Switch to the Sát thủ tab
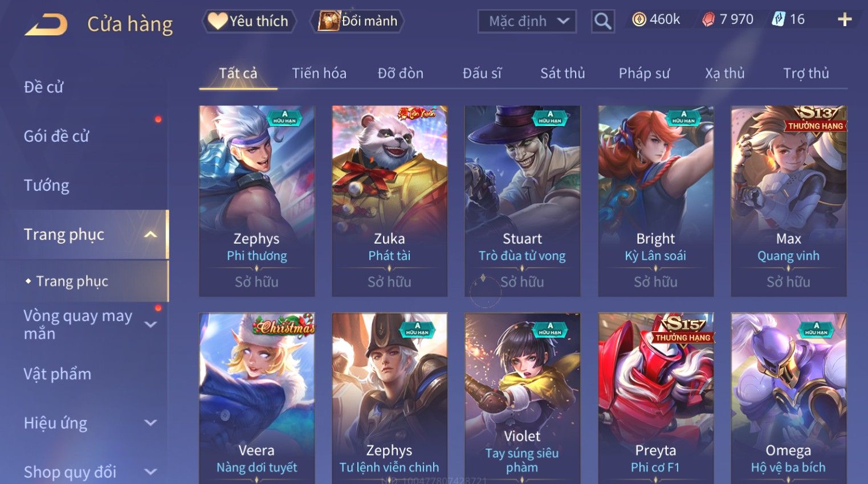The width and height of the screenshot is (868, 484). tap(563, 73)
